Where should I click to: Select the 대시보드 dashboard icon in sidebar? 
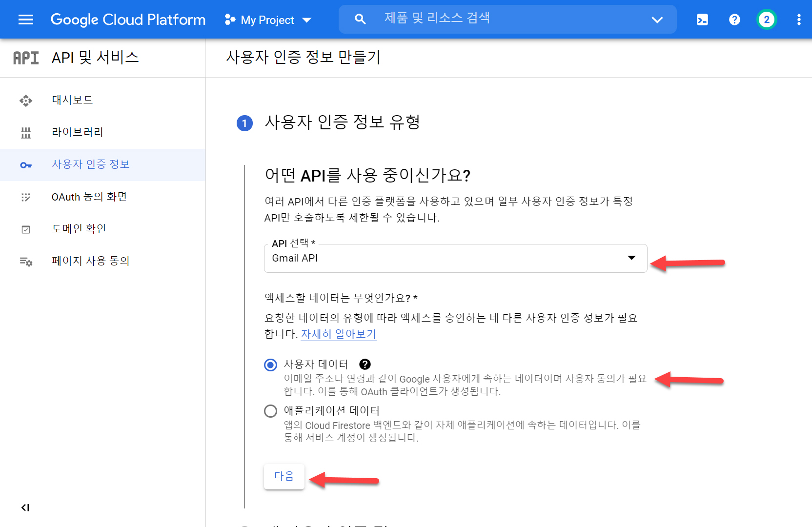point(25,100)
